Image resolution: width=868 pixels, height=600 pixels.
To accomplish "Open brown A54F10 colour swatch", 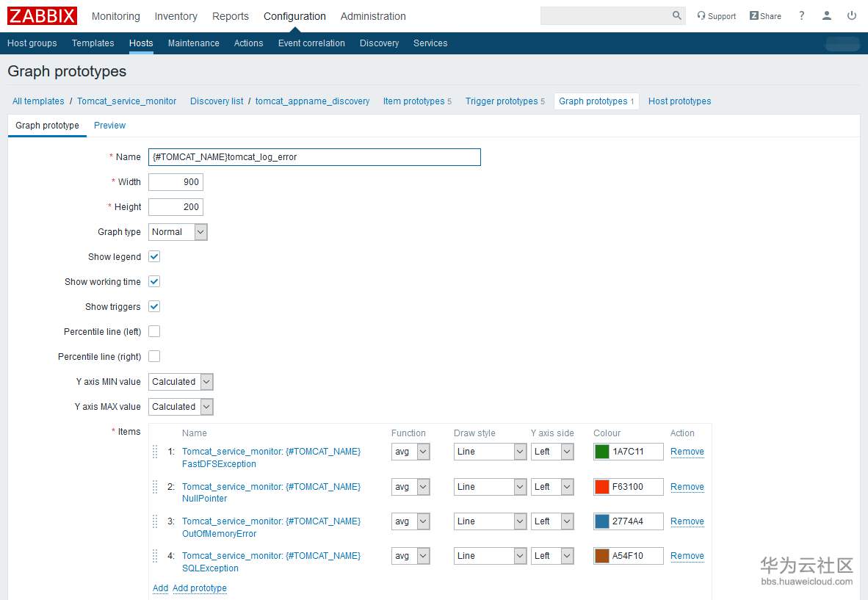I will coord(601,556).
